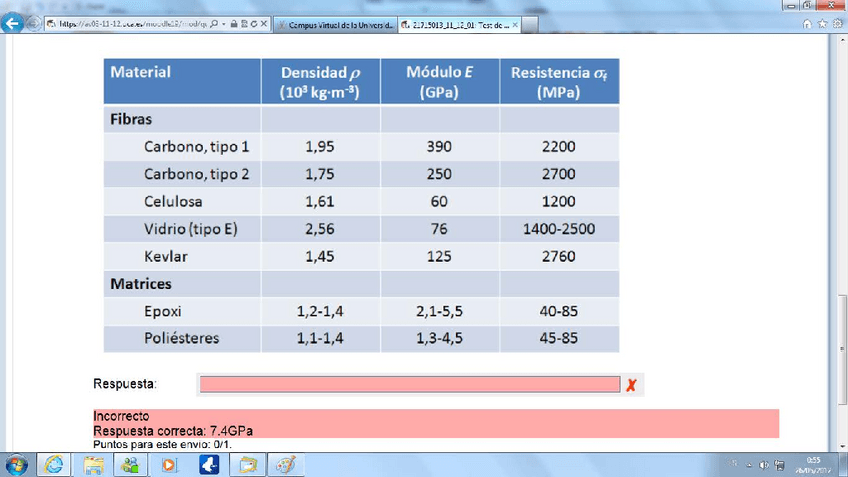The height and width of the screenshot is (477, 848).
Task: Open Internet Explorer from the taskbar
Action: 54,465
